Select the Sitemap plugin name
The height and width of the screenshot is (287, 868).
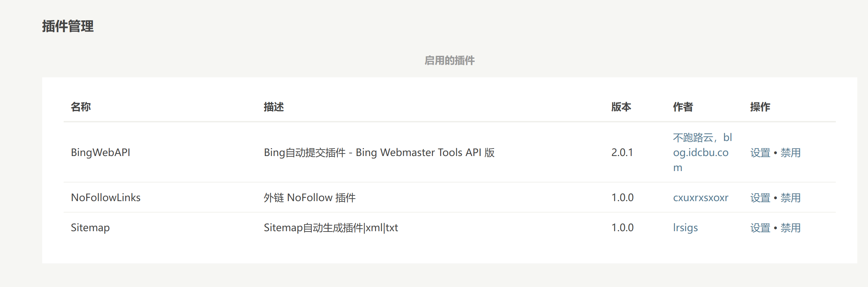[x=90, y=228]
